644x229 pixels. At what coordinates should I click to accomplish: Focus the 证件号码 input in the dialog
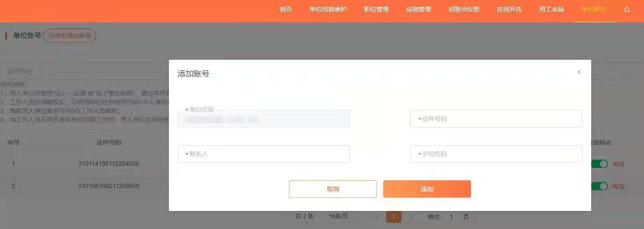coord(496,119)
